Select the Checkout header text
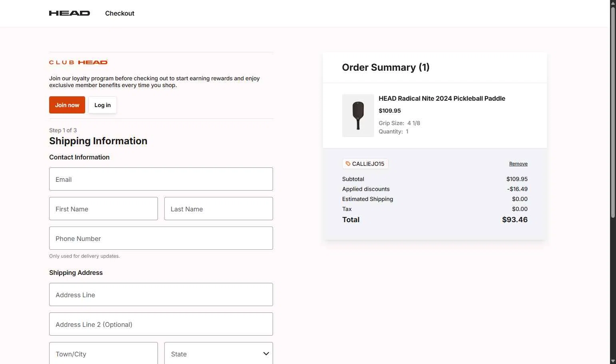Screen dimensions: 616x364 tap(120, 13)
